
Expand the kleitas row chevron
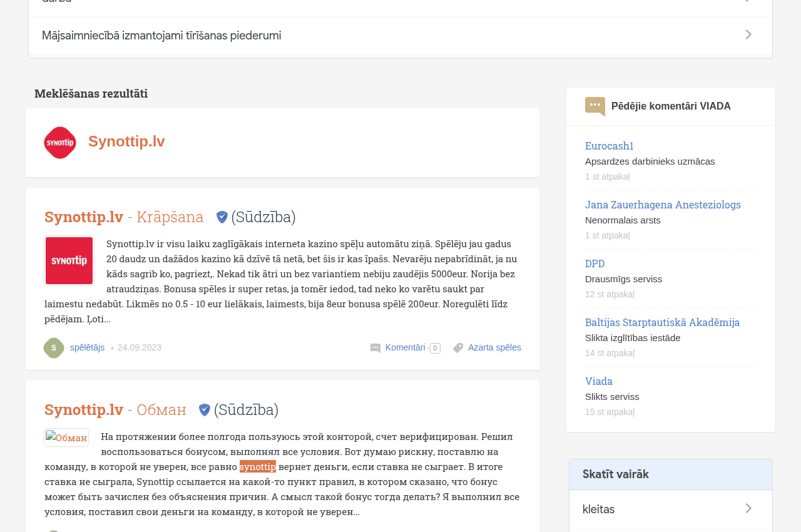click(x=748, y=509)
